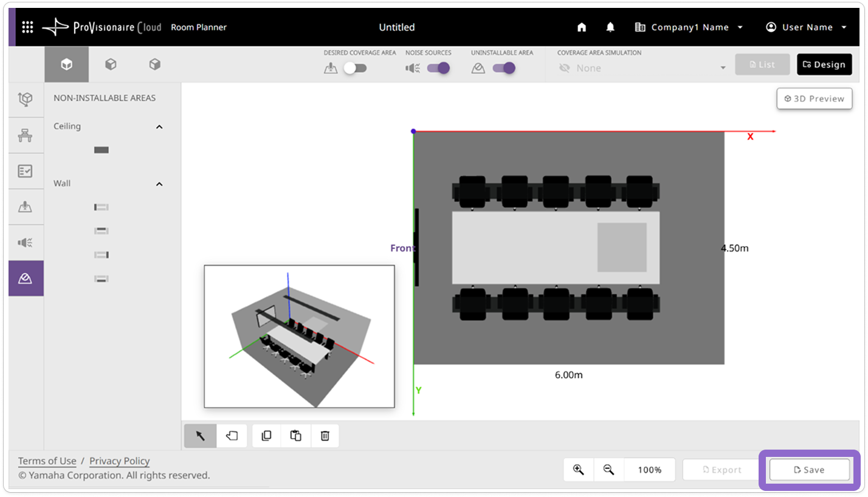This screenshot has width=868, height=497.
Task: Pick the Ceiling non-installable area shape
Action: tap(102, 150)
